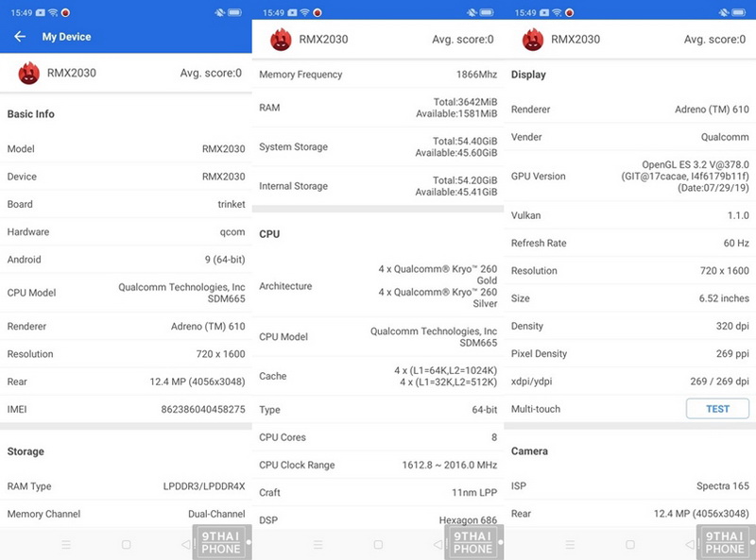The width and height of the screenshot is (756, 560).
Task: Select the CPU section heading
Action: tap(269, 234)
